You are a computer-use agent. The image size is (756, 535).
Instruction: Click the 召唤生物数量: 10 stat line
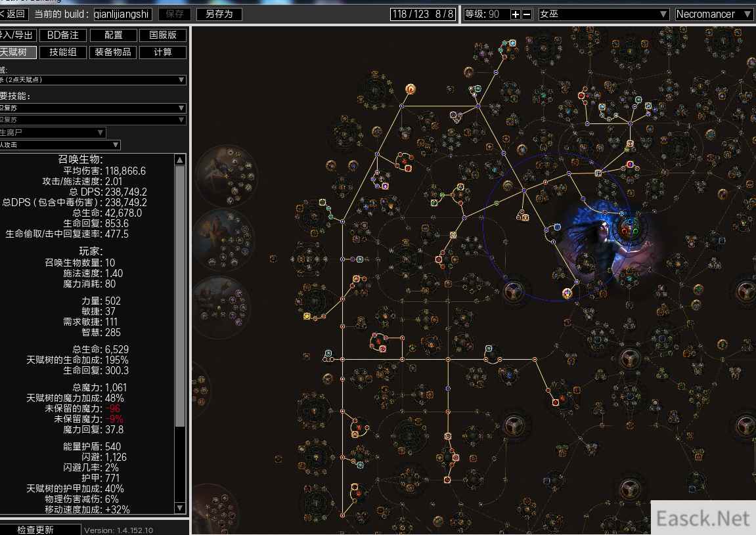80,263
